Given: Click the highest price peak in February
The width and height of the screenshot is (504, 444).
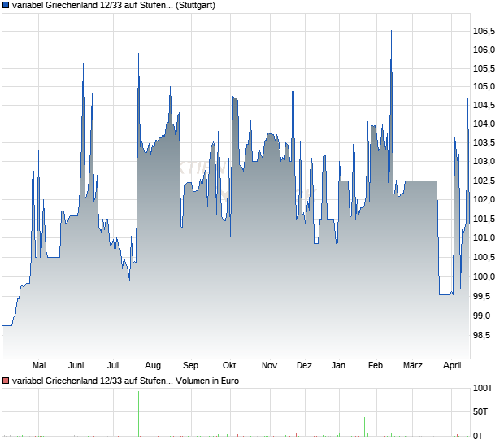Looking at the screenshot, I should point(391,31).
